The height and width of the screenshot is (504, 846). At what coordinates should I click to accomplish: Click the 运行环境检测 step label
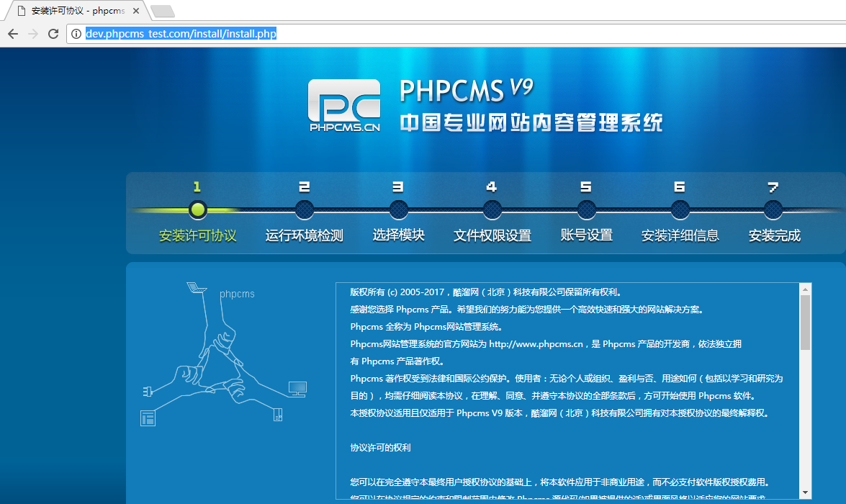point(305,236)
